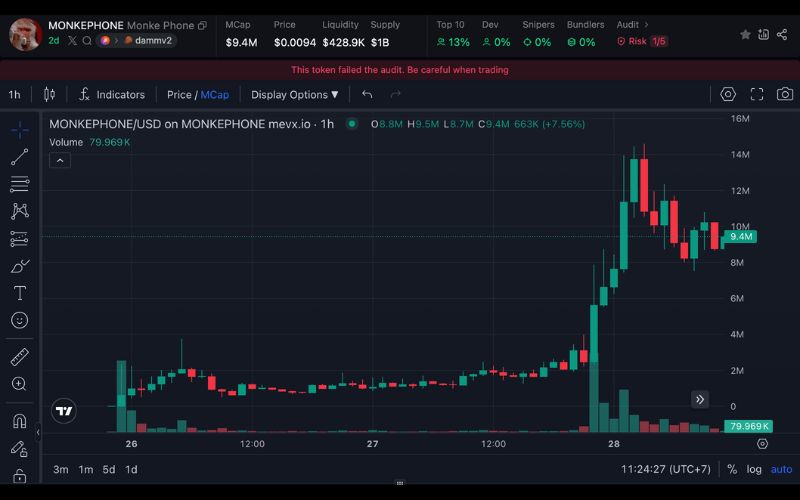Open the emoji sticker tool
This screenshot has width=800, height=500.
19,320
